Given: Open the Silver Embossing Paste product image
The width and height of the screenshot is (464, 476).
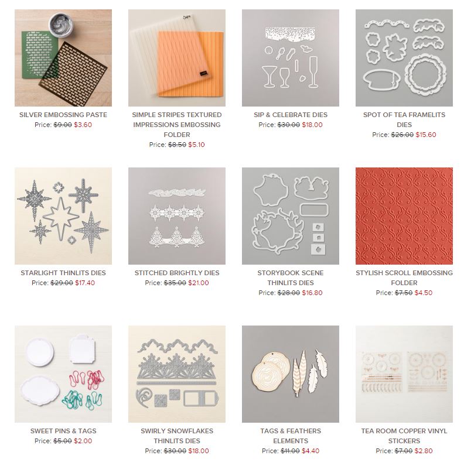Looking at the screenshot, I should click(63, 58).
